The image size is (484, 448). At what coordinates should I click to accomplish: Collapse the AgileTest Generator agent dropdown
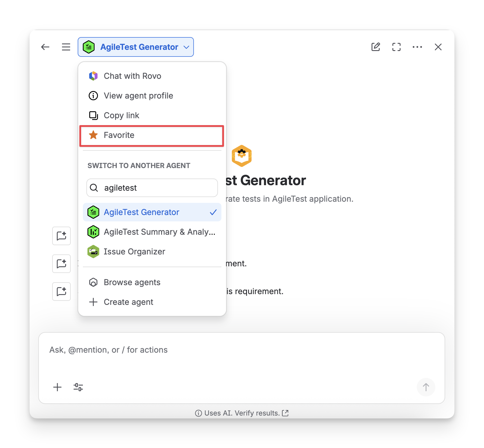tap(136, 47)
